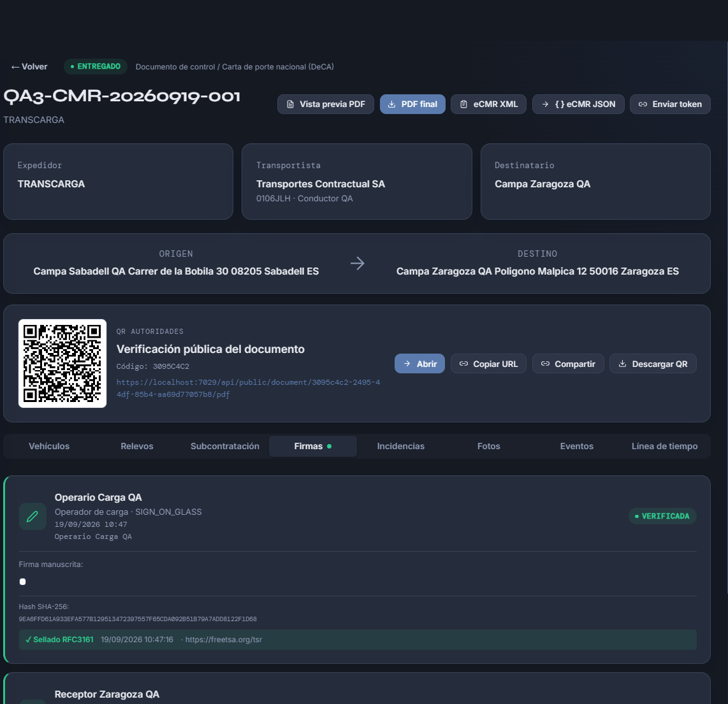
Task: Download the PDF final
Action: 412,104
